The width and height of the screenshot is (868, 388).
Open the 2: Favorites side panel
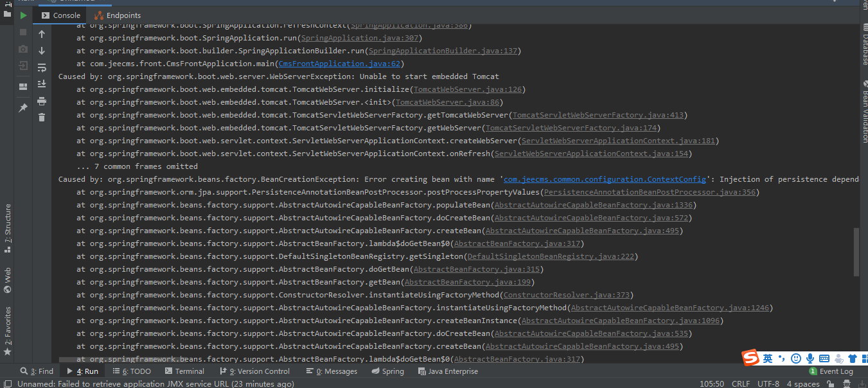8,331
